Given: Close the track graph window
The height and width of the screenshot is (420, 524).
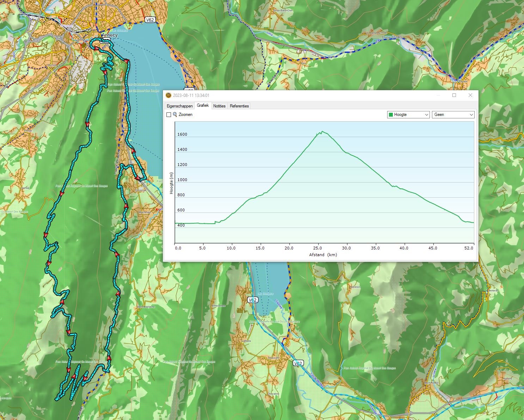Looking at the screenshot, I should coord(470,95).
